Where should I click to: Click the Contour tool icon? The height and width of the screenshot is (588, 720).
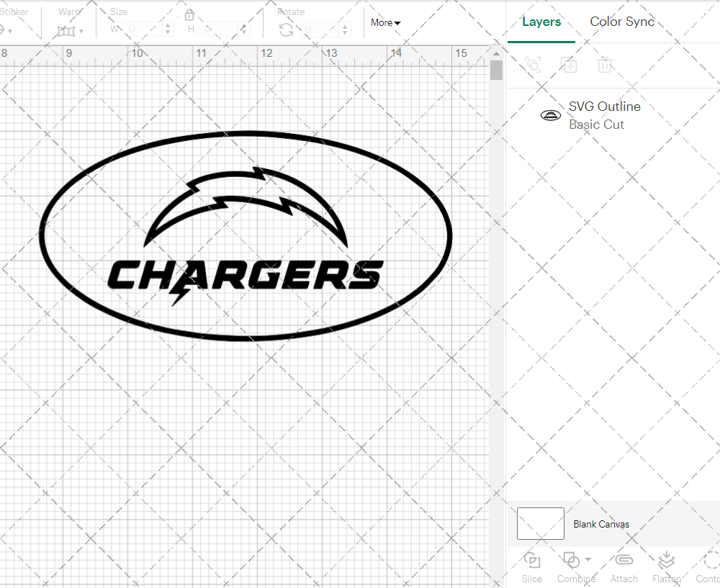tap(712, 560)
